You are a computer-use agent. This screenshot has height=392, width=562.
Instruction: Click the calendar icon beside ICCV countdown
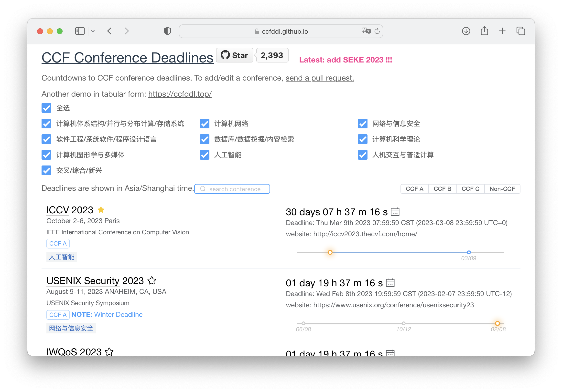click(395, 212)
